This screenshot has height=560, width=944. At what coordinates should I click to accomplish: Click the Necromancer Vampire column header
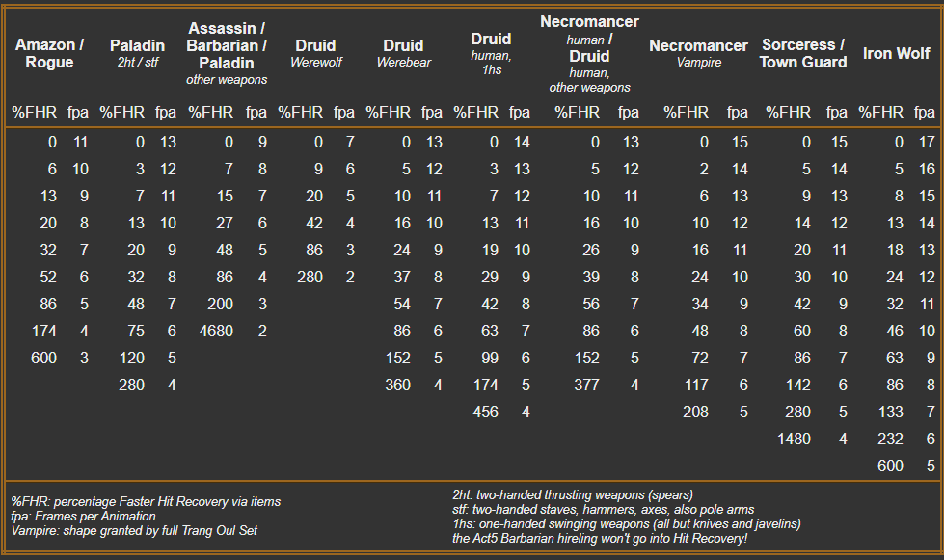coord(698,53)
